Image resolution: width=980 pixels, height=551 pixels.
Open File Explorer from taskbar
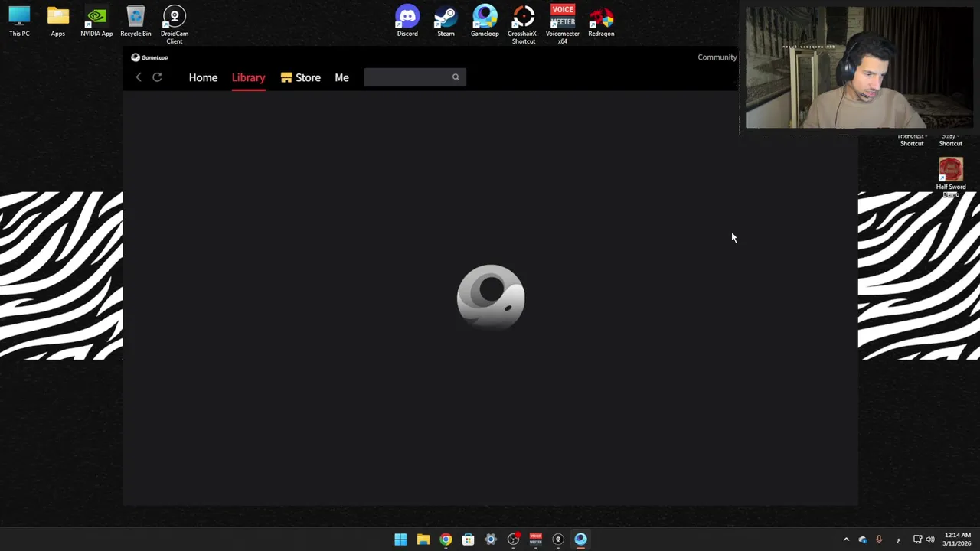(423, 540)
